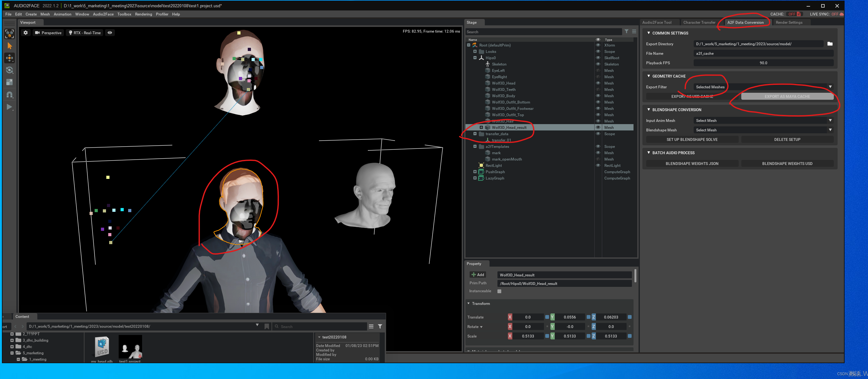Hide the Wolf3D_Head mesh
This screenshot has height=379, width=868.
coord(598,83)
